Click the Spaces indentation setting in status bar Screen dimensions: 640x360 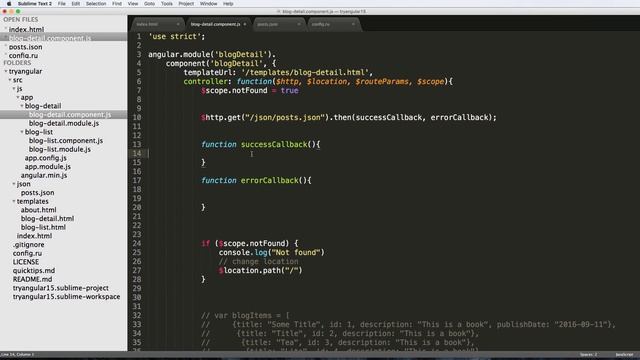pyautogui.click(x=588, y=355)
